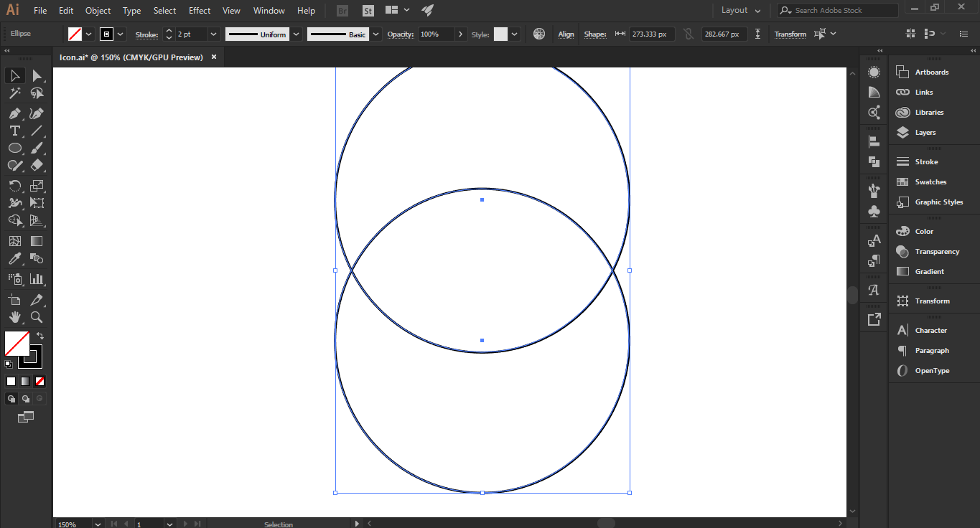
Task: Pick the Ellipse tool
Action: point(14,148)
